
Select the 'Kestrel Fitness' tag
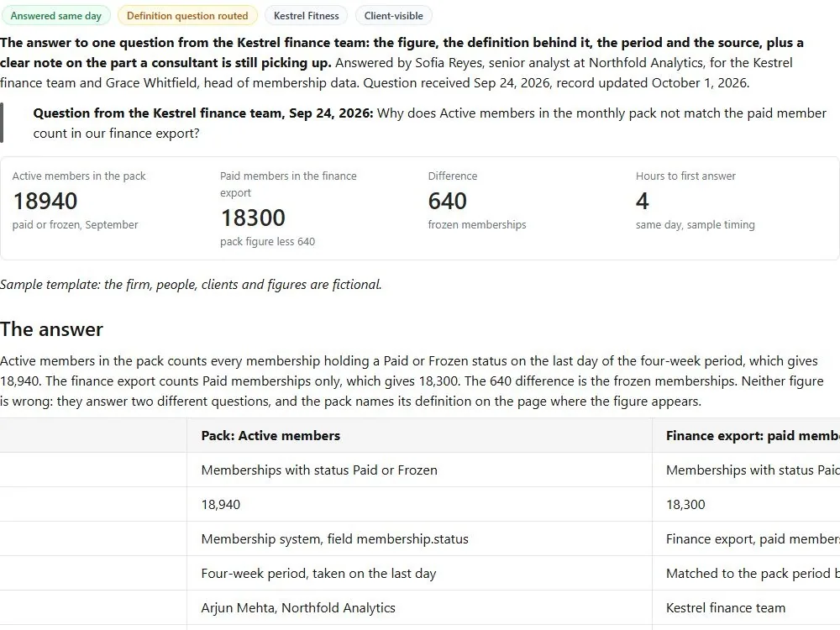click(x=306, y=15)
